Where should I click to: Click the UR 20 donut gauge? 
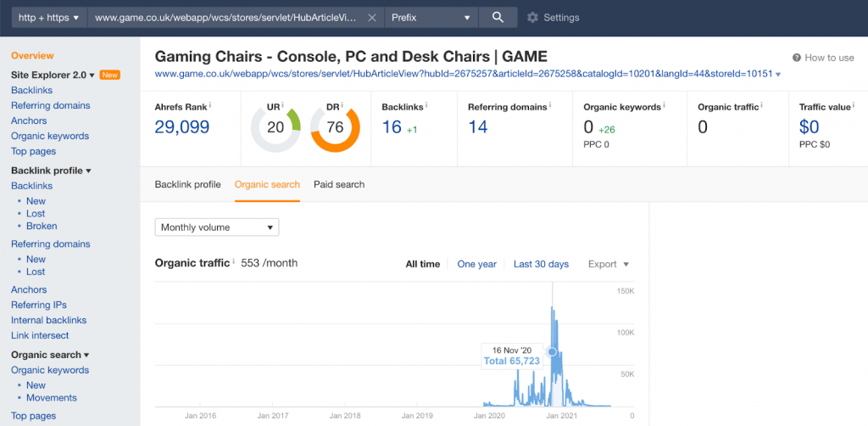tap(275, 127)
